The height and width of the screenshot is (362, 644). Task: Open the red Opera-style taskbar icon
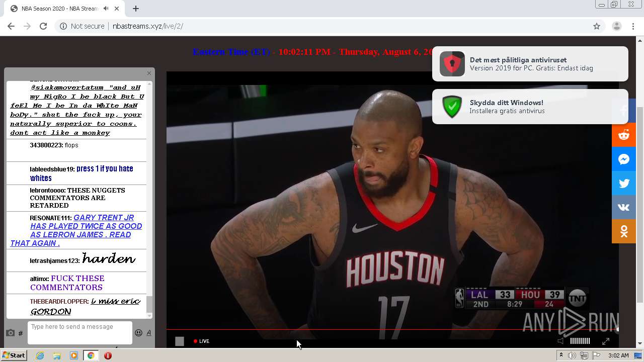pyautogui.click(x=108, y=355)
